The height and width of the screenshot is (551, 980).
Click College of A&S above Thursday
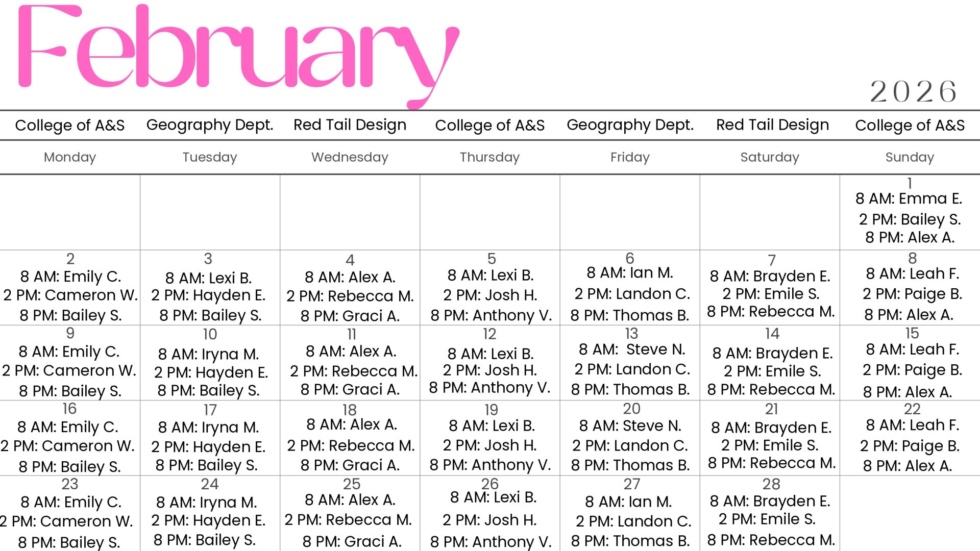pyautogui.click(x=489, y=126)
